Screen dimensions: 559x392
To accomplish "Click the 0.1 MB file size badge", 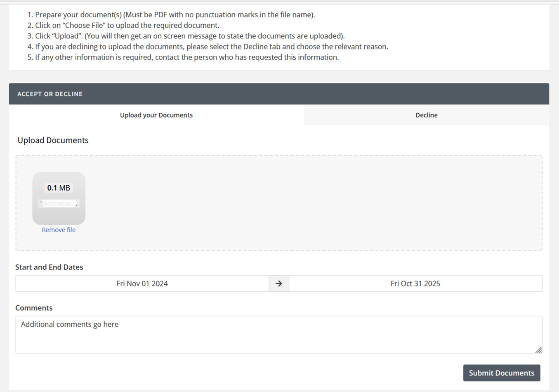I will [x=59, y=188].
